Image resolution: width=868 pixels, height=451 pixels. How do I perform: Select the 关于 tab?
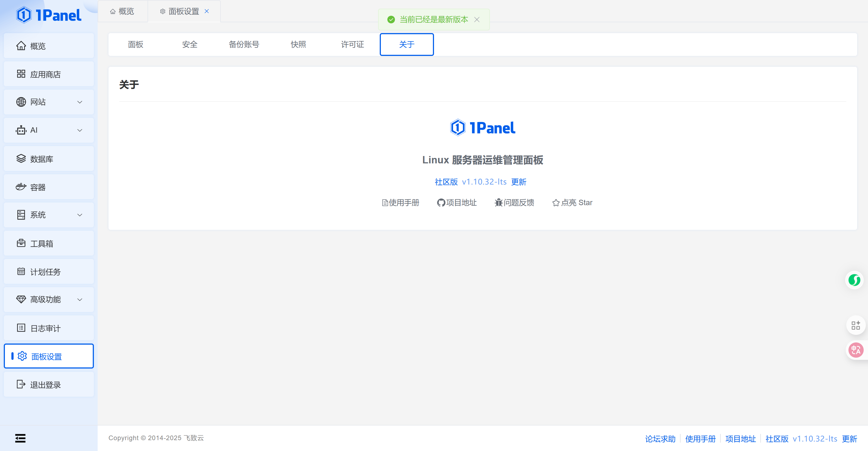click(407, 45)
